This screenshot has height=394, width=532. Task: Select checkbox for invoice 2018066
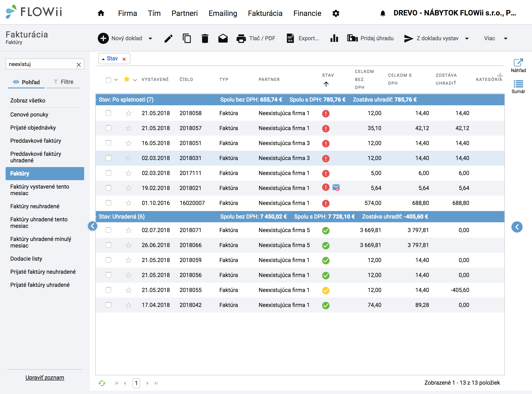(x=108, y=245)
